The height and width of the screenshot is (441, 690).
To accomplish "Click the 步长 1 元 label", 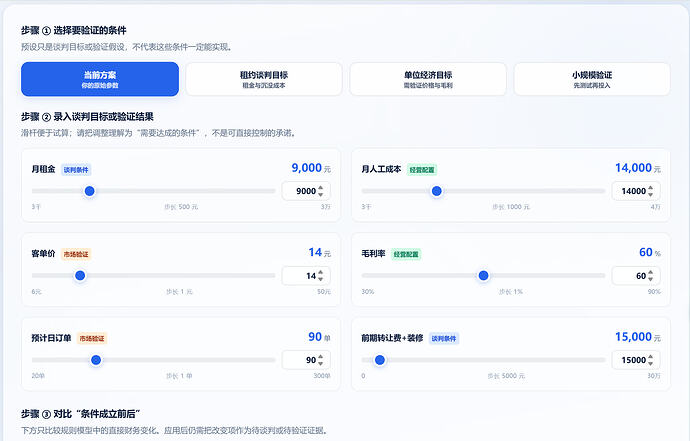I will (180, 291).
